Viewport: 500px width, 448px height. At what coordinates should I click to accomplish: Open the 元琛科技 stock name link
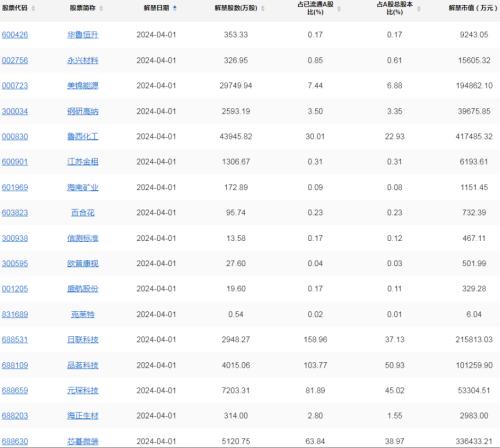(x=83, y=390)
